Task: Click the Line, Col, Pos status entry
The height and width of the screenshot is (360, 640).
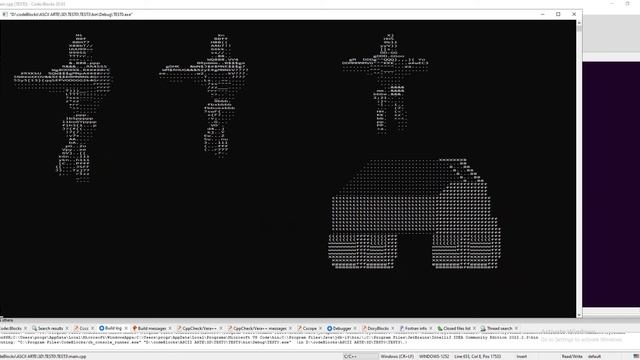Action: pyautogui.click(x=477, y=356)
